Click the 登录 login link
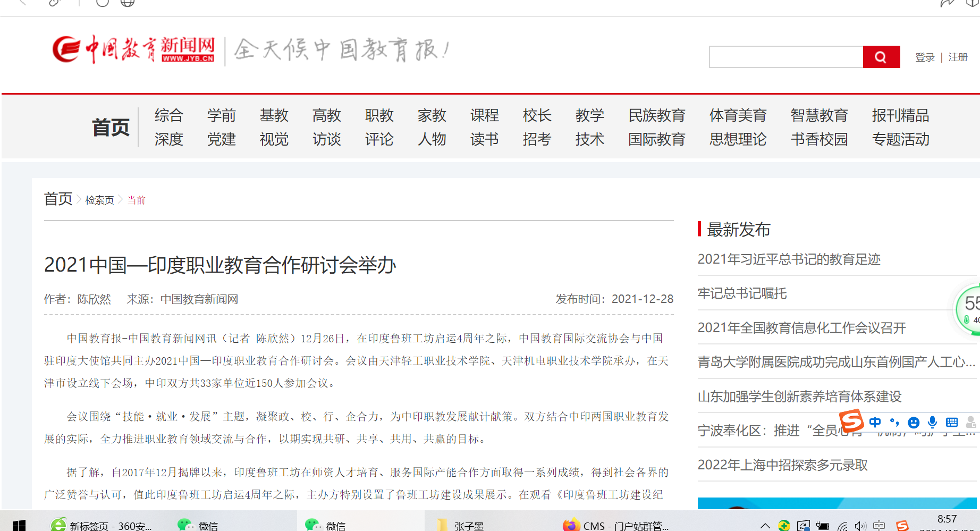980x531 pixels. [x=925, y=57]
